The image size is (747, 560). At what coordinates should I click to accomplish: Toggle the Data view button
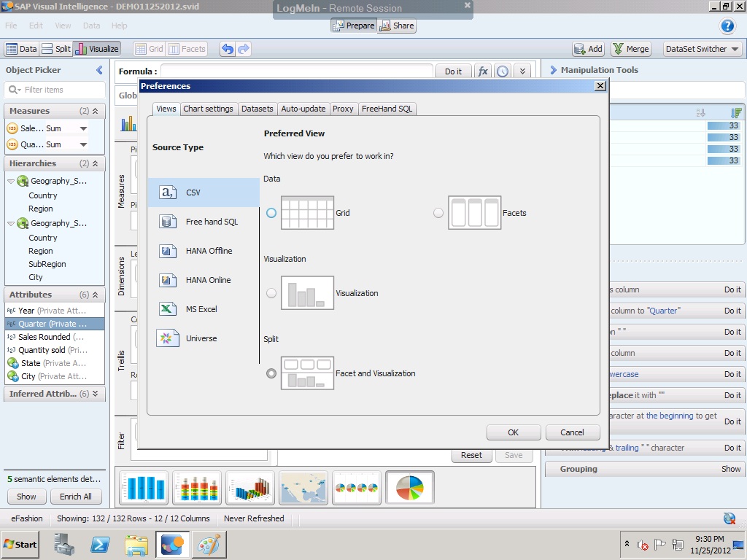[x=21, y=49]
